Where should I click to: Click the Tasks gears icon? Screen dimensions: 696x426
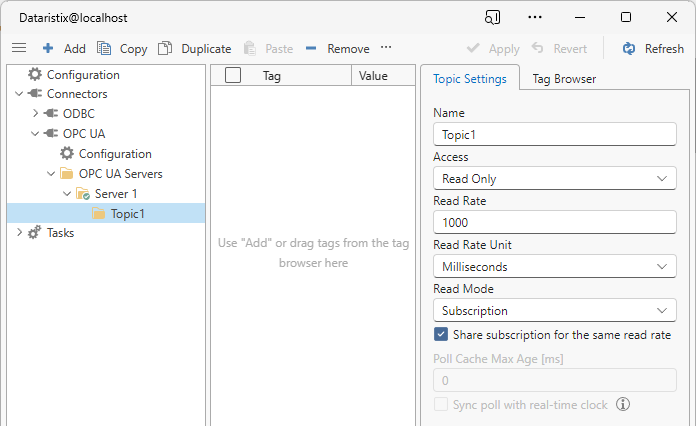tap(35, 233)
